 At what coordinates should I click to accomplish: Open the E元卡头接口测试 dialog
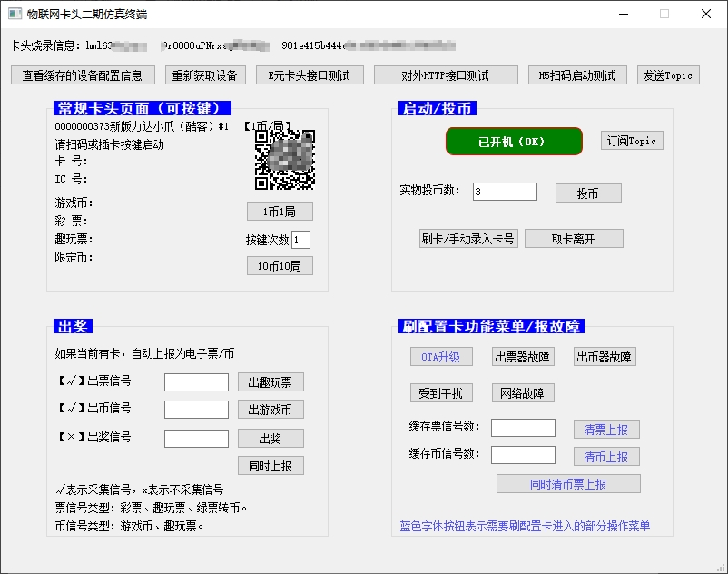310,75
